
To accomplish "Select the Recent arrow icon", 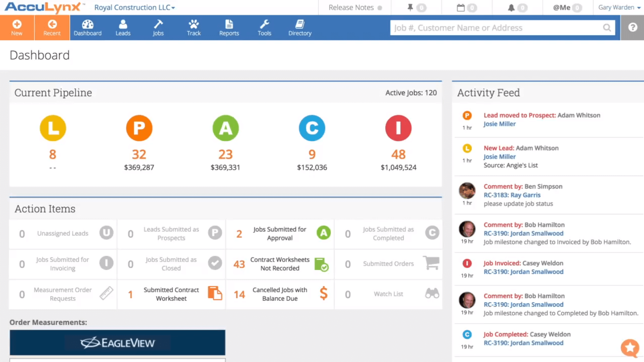I will pos(52,27).
